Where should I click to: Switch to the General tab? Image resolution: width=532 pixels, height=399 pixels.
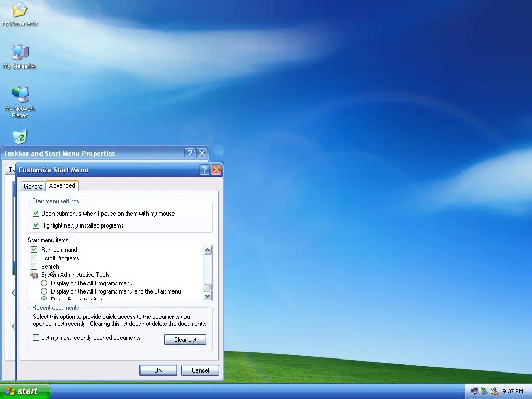click(x=33, y=187)
